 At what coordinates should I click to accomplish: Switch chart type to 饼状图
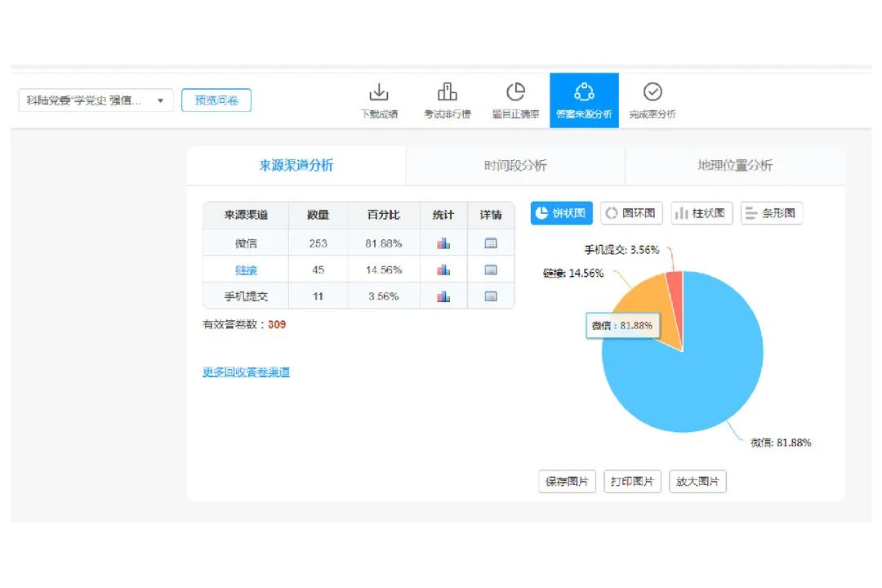(561, 214)
